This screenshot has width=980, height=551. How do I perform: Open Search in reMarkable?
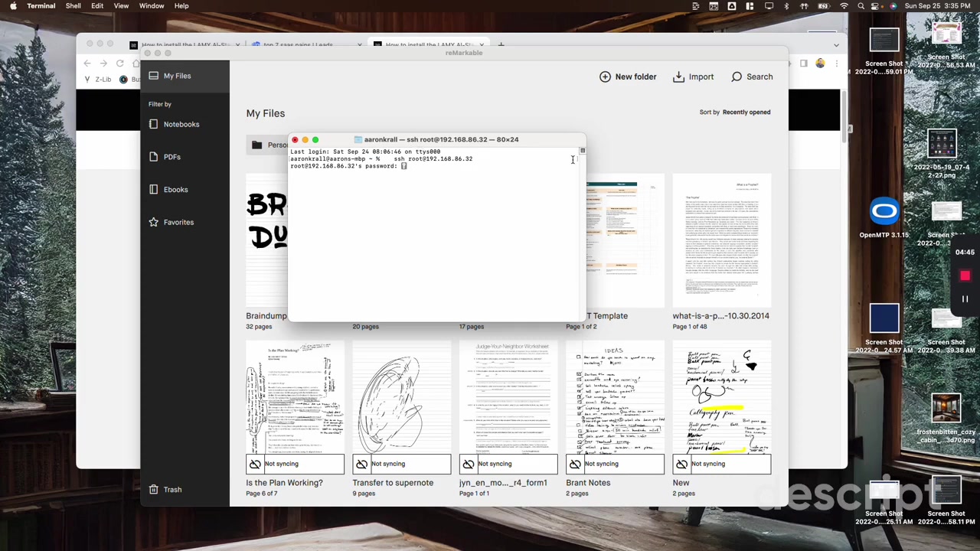click(x=752, y=77)
